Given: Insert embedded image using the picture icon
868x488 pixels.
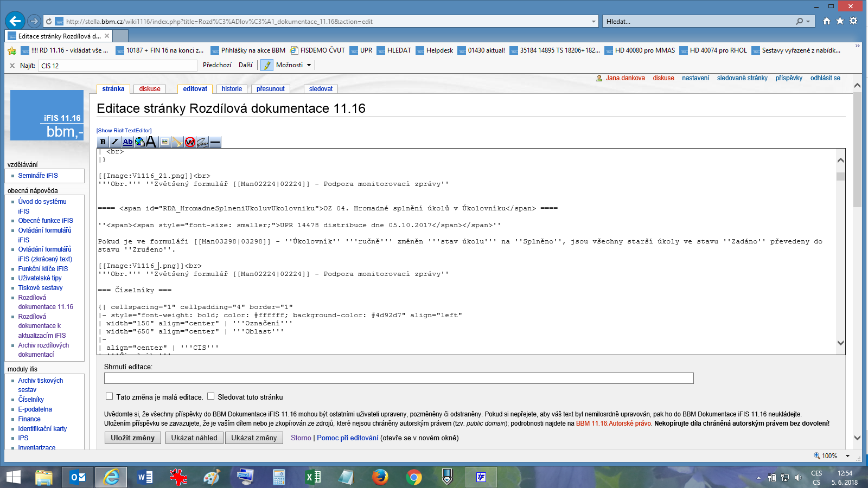Looking at the screenshot, I should tap(165, 142).
